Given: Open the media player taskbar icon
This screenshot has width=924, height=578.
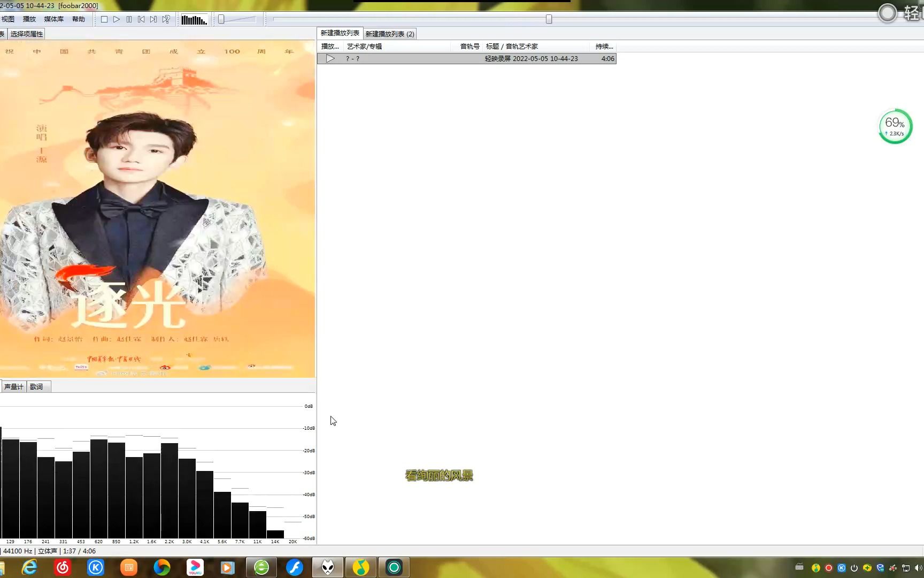Looking at the screenshot, I should tap(228, 567).
